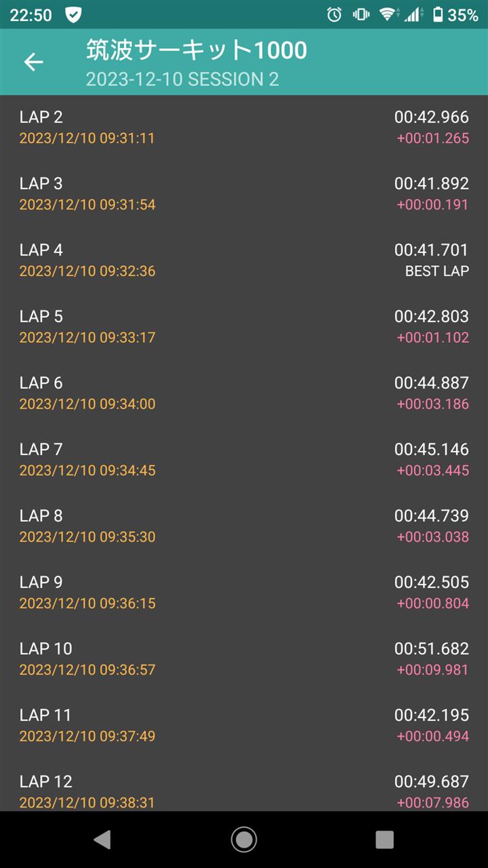
Task: Select the LAP 3 row
Action: 244,194
